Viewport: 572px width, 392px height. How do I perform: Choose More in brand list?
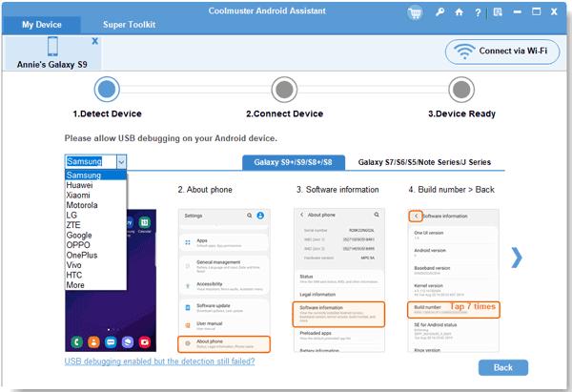click(95, 285)
